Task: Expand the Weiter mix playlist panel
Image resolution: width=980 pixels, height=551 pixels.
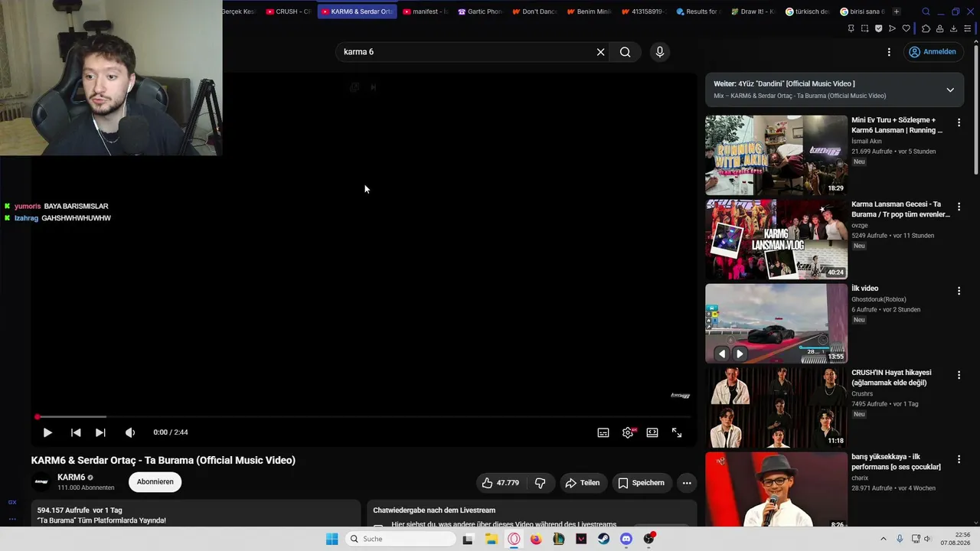Action: (950, 90)
